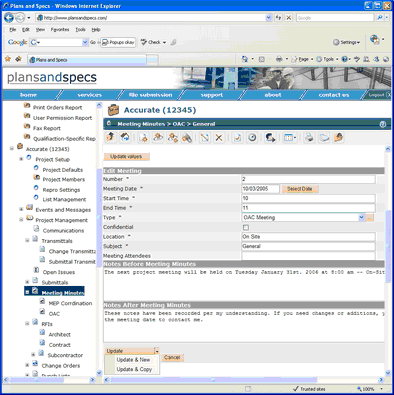Click the IE Home icon in command bar
Viewport: 394px width, 395px height.
pos(245,59)
